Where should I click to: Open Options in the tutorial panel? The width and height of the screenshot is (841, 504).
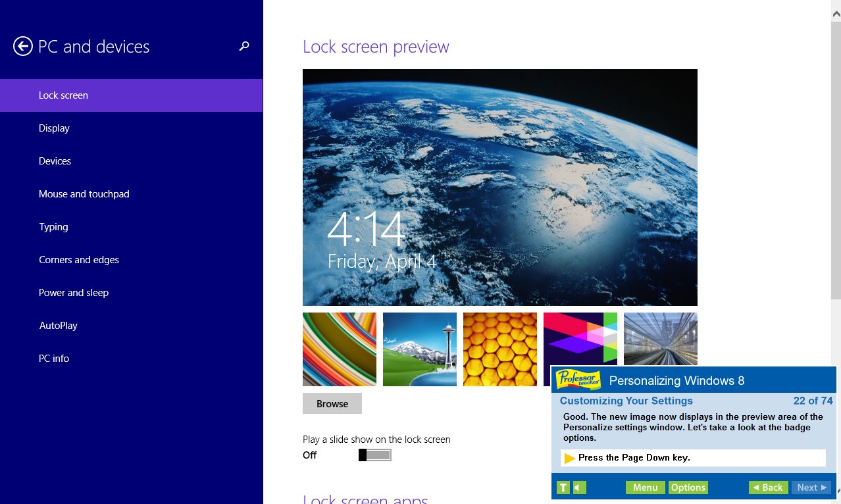[x=688, y=487]
